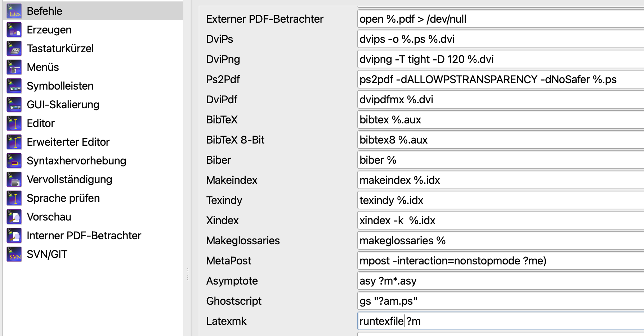Click the MetaPost command field
Viewport: 644px width, 336px height.
(x=501, y=261)
